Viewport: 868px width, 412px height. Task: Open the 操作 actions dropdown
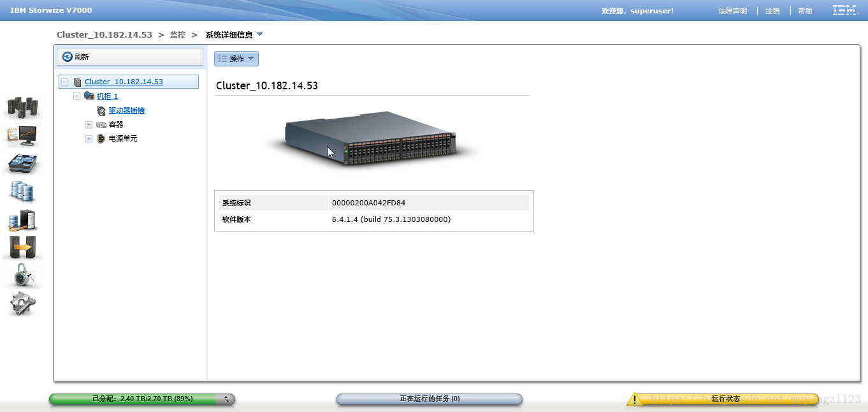(x=236, y=59)
